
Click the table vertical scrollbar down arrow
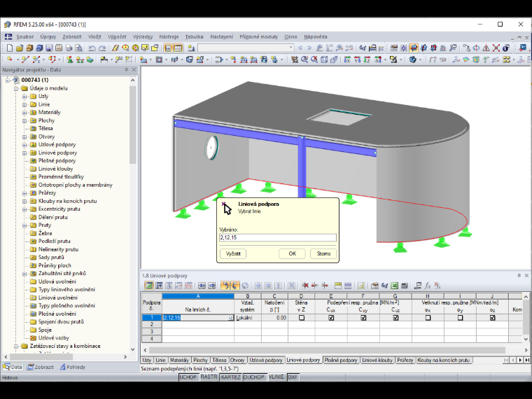[x=526, y=339]
